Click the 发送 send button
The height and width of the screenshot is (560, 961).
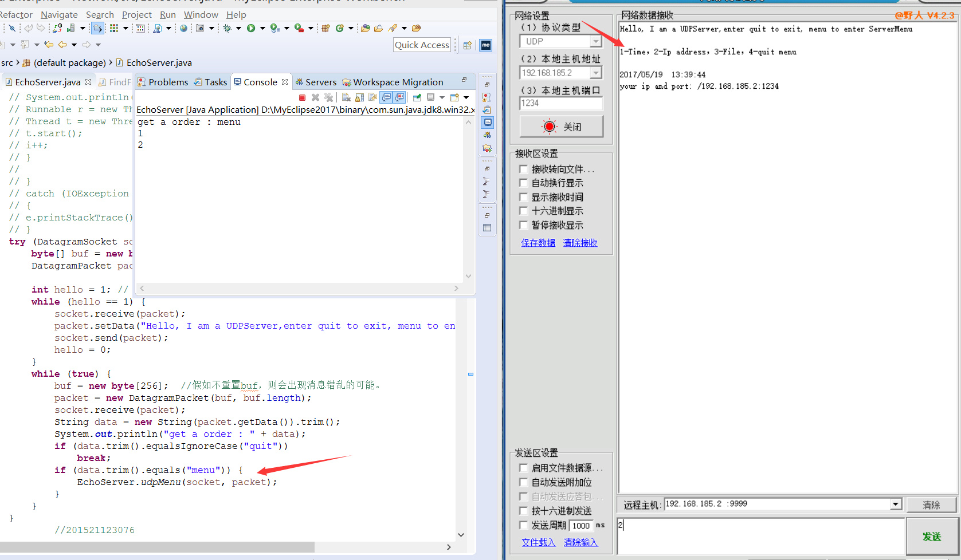[x=932, y=537]
